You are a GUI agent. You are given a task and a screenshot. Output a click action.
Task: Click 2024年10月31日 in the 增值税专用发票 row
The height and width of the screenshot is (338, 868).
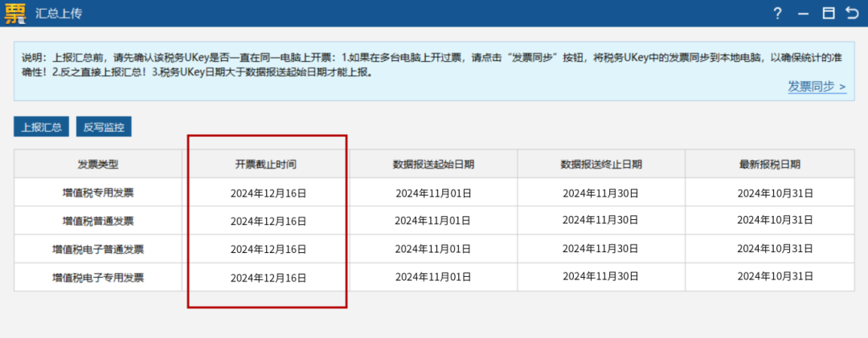(776, 193)
